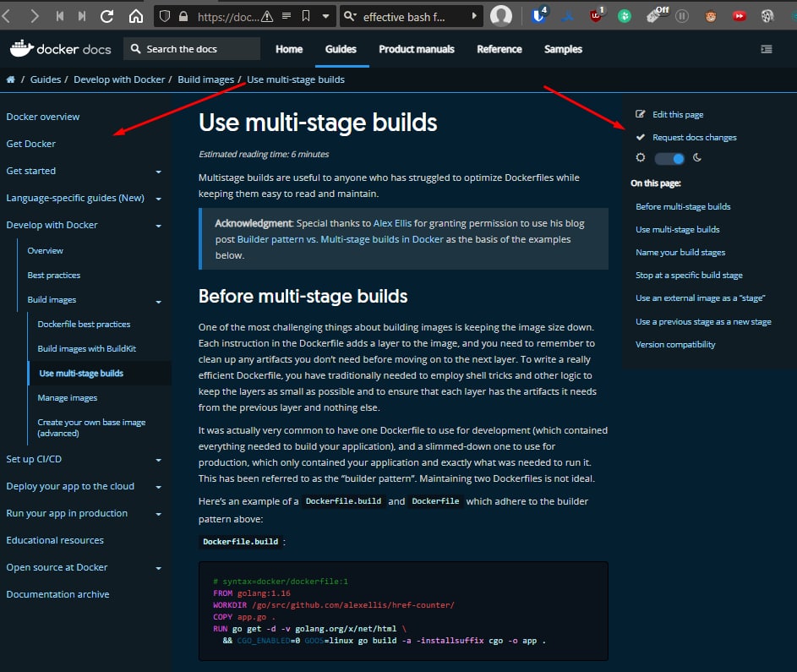Viewport: 797px width, 672px height.
Task: Expand Open source at Docker arrow
Action: click(x=159, y=568)
